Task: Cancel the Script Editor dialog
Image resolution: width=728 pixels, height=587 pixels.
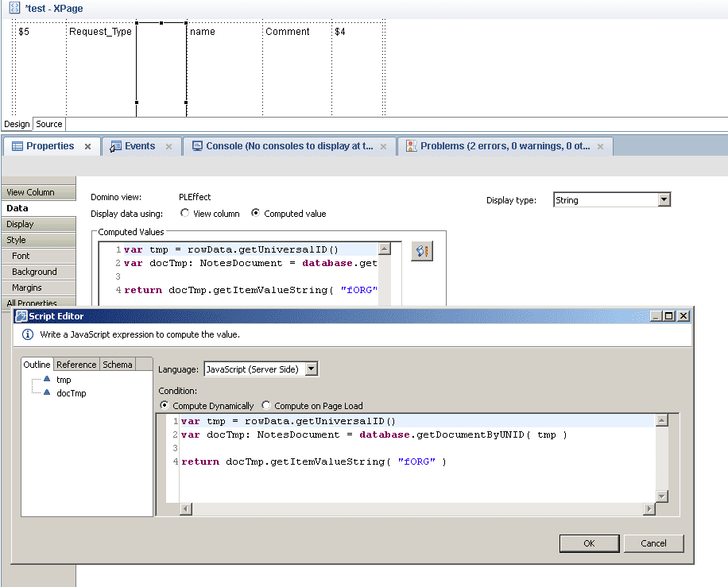Action: click(x=653, y=543)
